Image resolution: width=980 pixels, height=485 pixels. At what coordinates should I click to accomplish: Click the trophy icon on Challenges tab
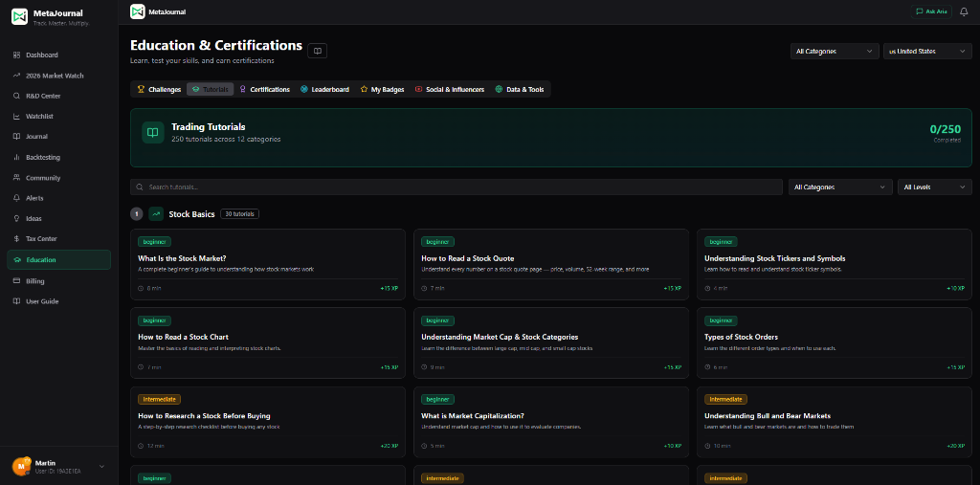(141, 89)
